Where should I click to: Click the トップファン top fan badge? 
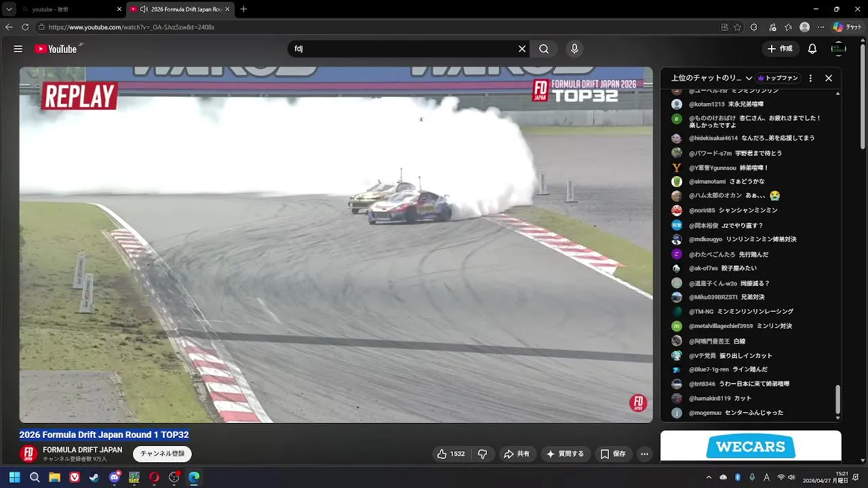pyautogui.click(x=778, y=78)
